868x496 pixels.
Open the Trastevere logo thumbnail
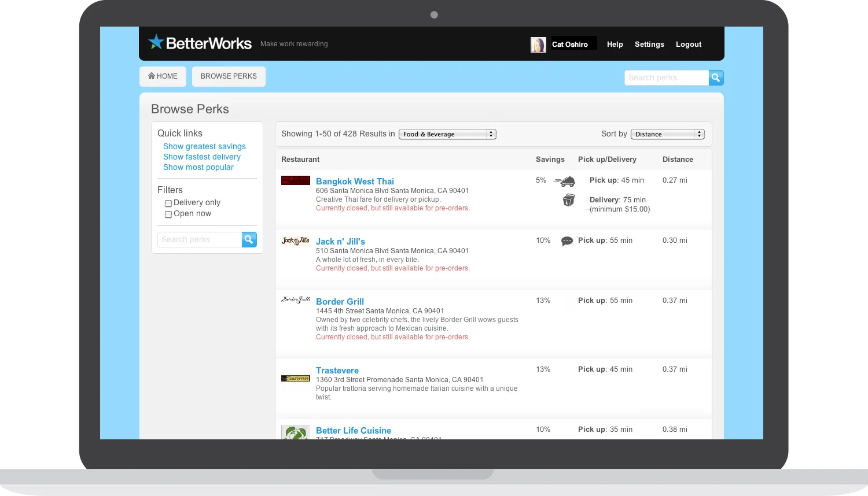coord(296,378)
